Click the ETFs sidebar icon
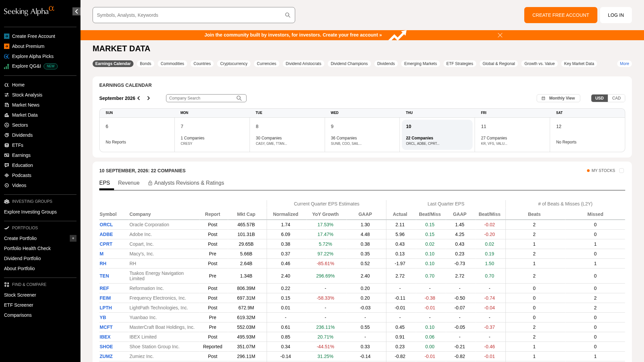 pyautogui.click(x=6, y=145)
